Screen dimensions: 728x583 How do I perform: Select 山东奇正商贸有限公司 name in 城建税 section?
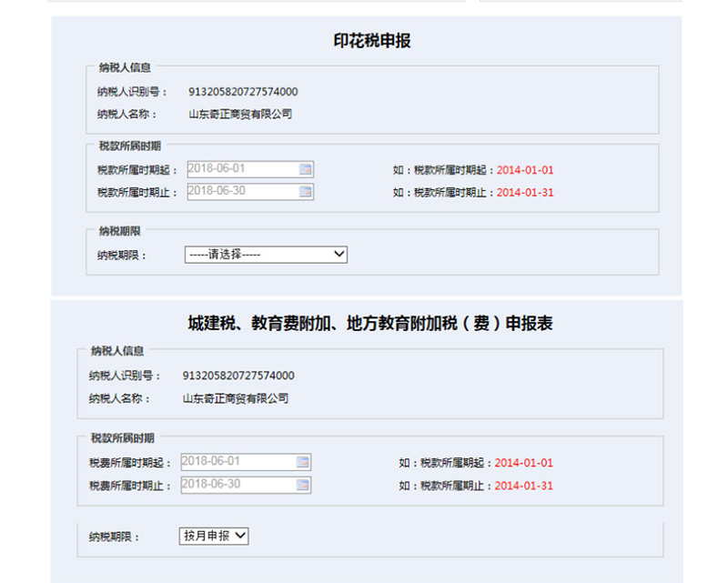click(236, 398)
